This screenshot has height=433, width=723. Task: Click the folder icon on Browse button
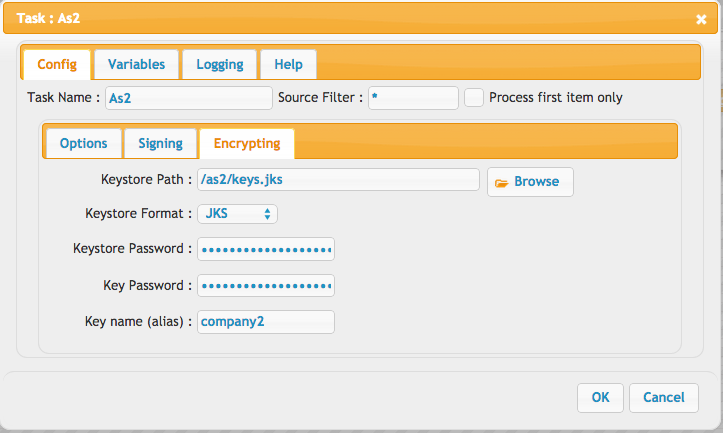(501, 183)
